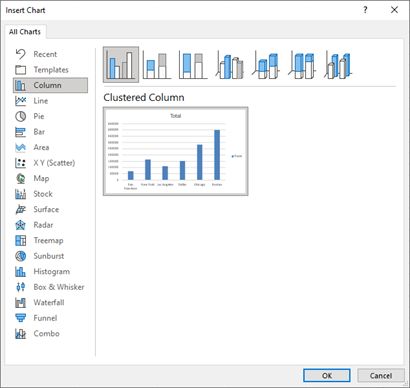410x388 pixels.
Task: Click the Stock chart icon
Action: tap(20, 194)
